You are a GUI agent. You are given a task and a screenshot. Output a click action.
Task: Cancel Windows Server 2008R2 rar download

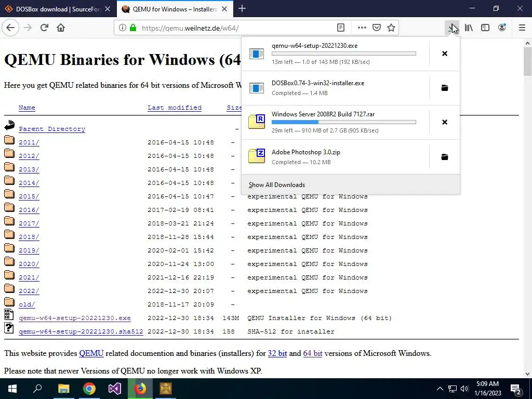tap(445, 122)
